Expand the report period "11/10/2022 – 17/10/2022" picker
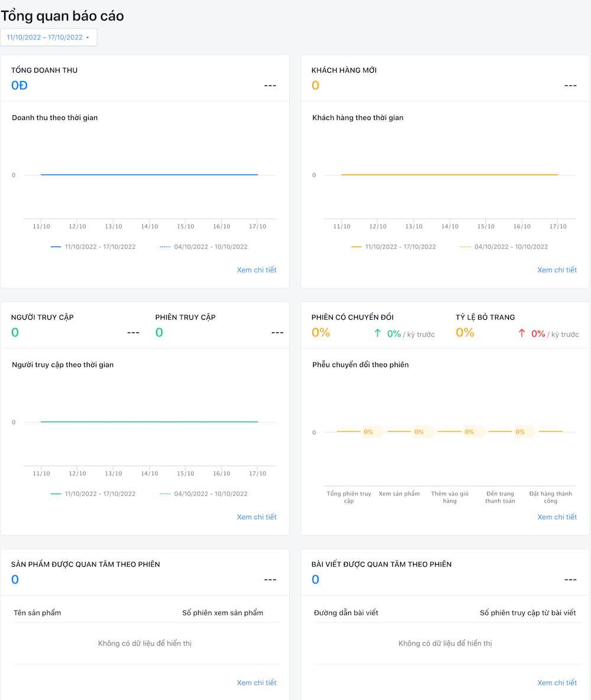This screenshot has height=700, width=591. (48, 37)
